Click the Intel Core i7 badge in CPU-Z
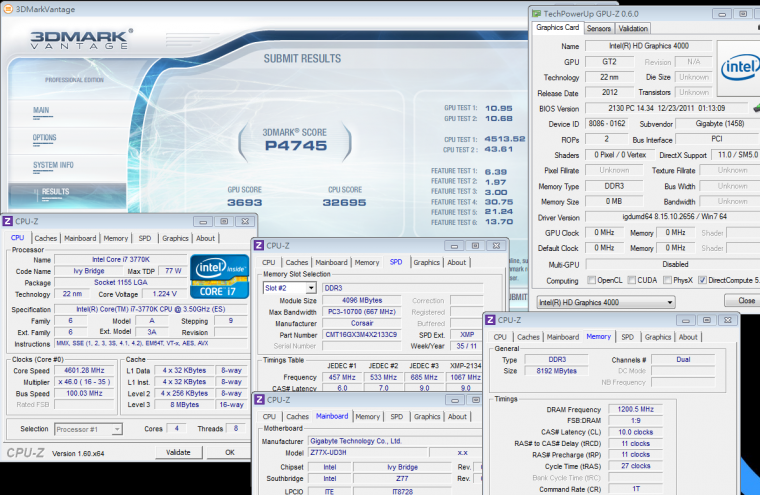This screenshot has width=760, height=495. (x=221, y=274)
